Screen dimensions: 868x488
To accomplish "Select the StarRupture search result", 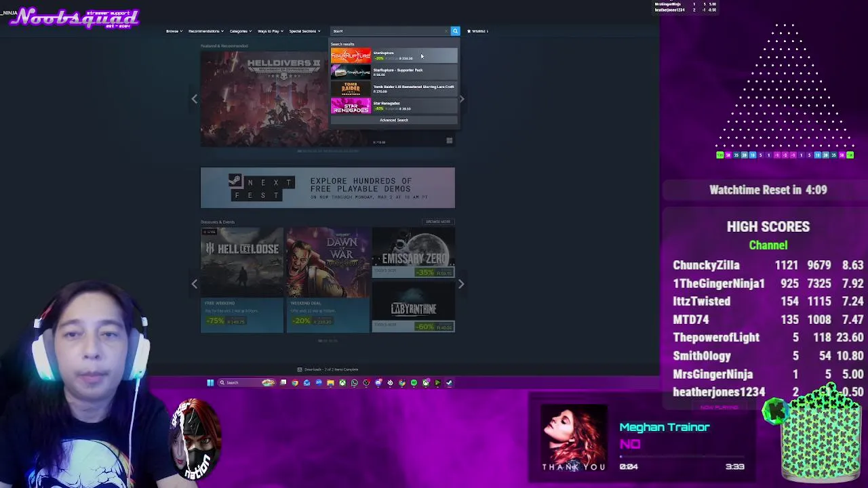I will click(394, 56).
